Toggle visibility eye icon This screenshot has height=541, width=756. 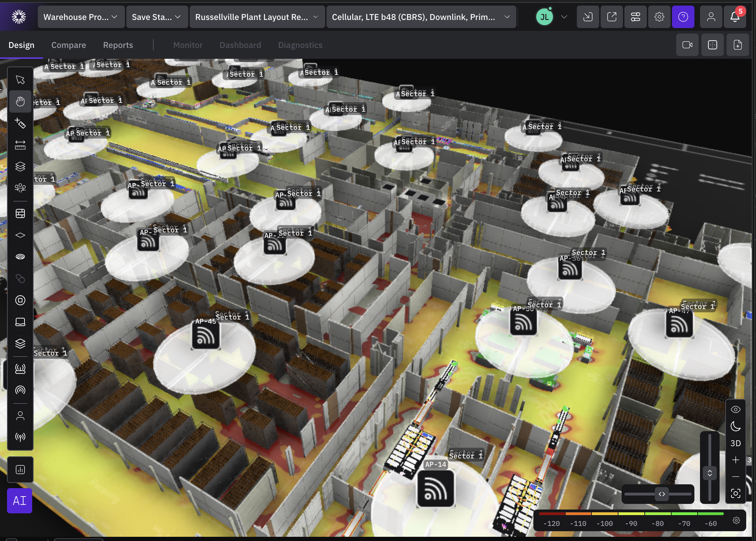tap(735, 409)
